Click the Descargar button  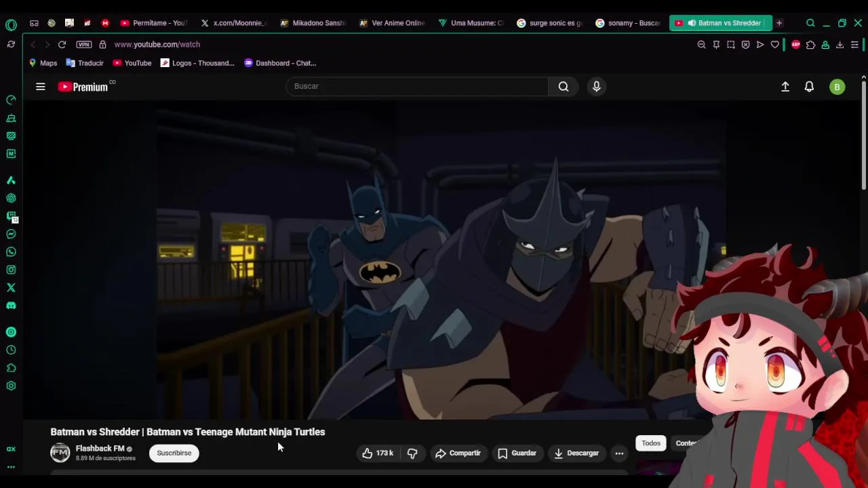(576, 453)
